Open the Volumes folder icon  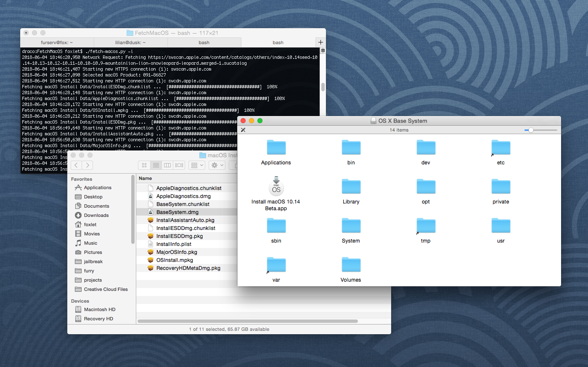(x=351, y=265)
